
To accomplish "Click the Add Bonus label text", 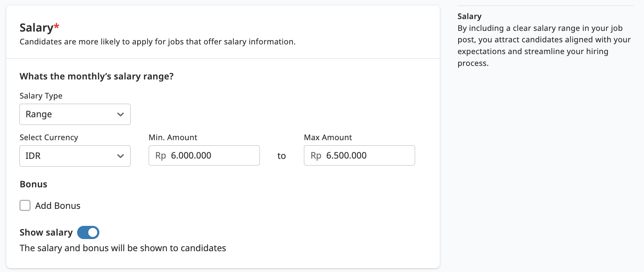I will 58,206.
